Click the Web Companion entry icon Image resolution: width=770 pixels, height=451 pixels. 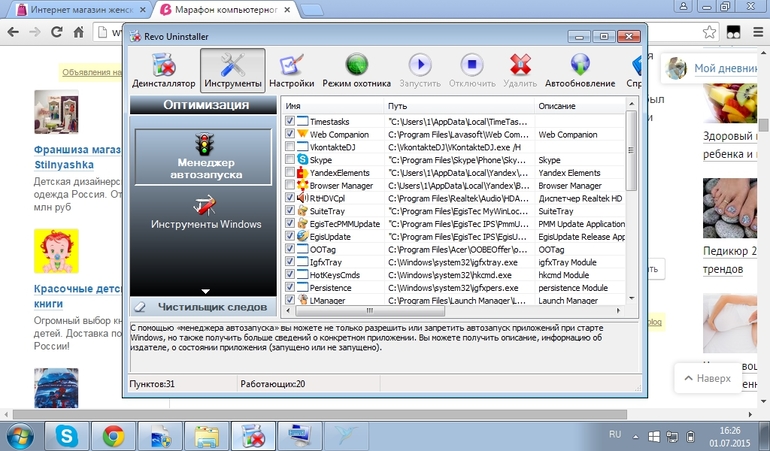pos(302,134)
